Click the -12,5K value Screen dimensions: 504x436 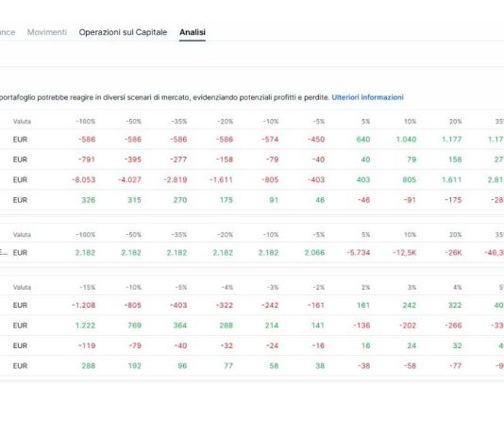click(x=404, y=253)
